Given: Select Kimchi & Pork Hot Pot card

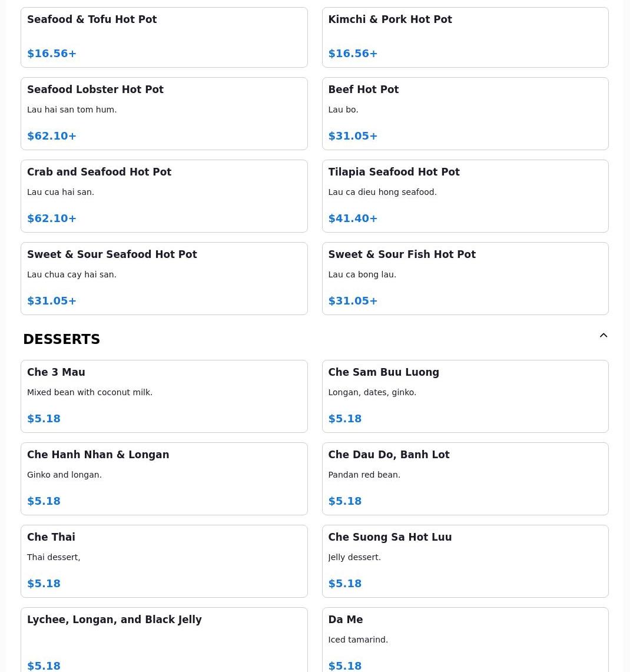Looking at the screenshot, I should point(465,37).
